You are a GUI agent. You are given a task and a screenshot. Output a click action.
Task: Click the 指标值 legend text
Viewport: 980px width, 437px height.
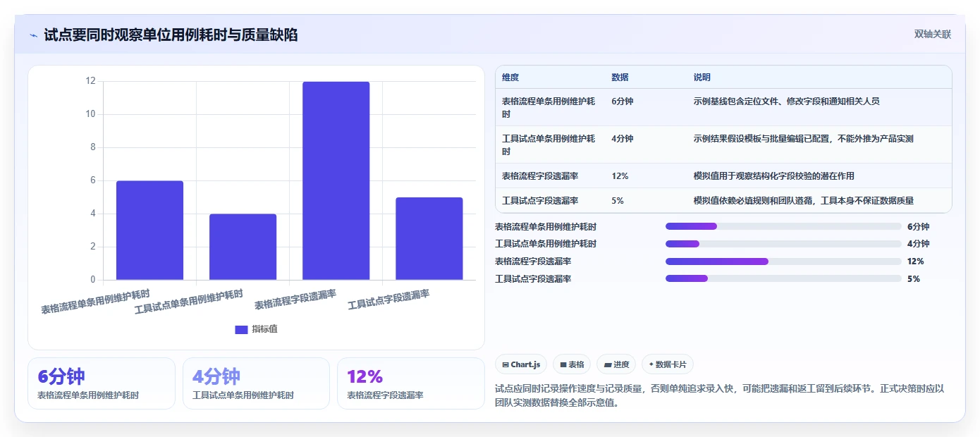pyautogui.click(x=265, y=329)
